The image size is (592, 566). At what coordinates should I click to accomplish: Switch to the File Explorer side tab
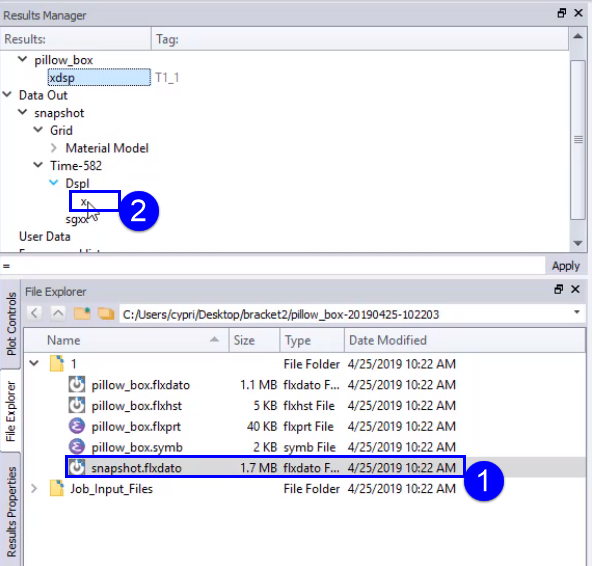11,411
